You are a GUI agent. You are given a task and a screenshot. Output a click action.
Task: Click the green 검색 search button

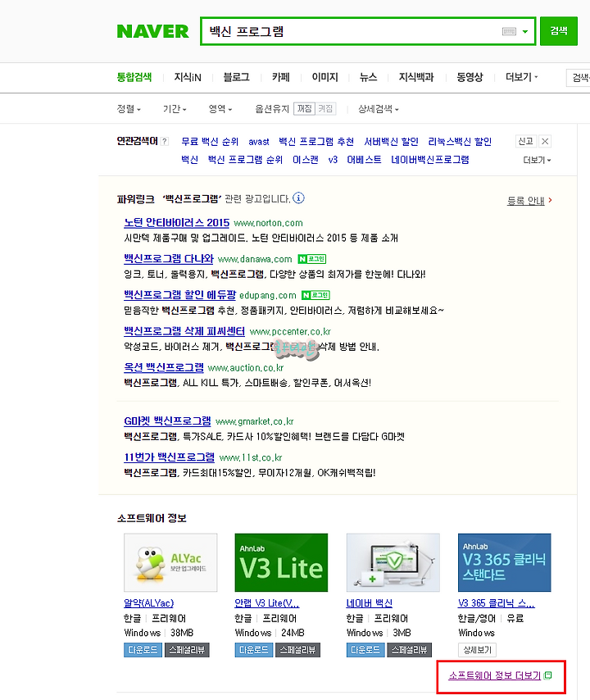tap(559, 31)
